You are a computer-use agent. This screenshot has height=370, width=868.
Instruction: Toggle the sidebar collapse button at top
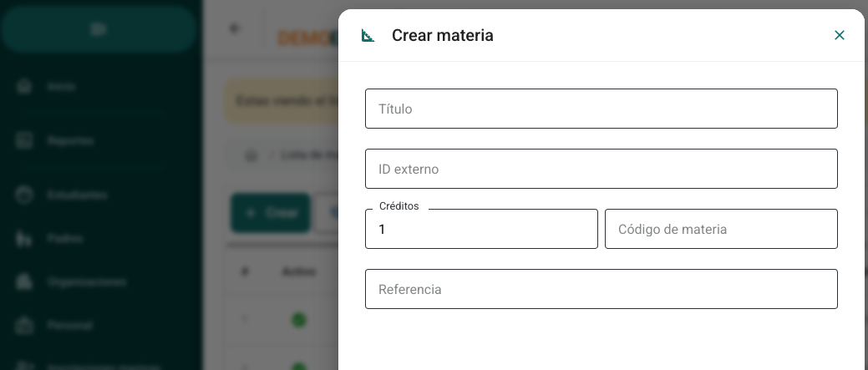[99, 29]
